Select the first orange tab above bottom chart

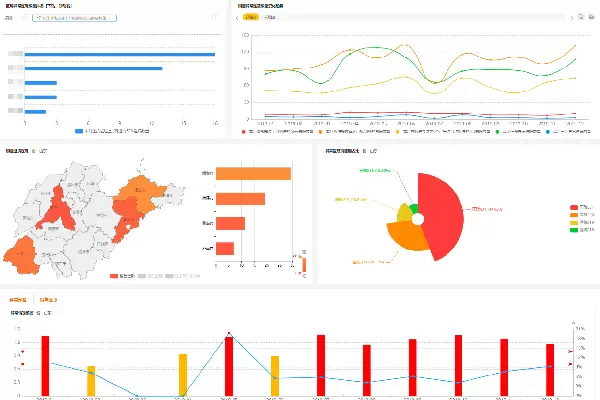click(x=18, y=298)
